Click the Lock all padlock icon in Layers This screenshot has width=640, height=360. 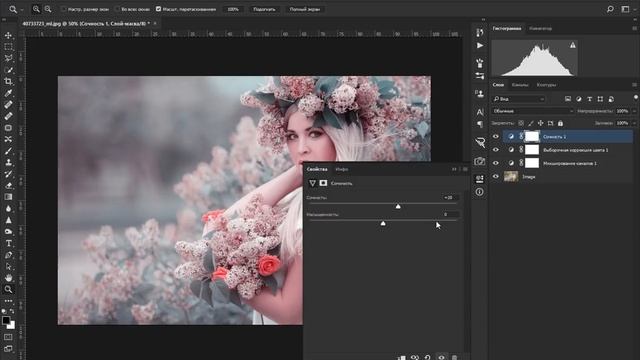pos(560,123)
